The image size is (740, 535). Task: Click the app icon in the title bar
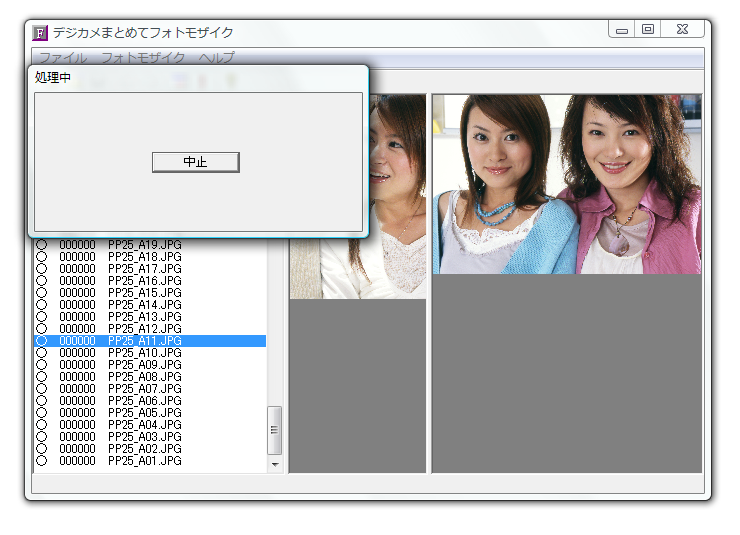pyautogui.click(x=40, y=32)
